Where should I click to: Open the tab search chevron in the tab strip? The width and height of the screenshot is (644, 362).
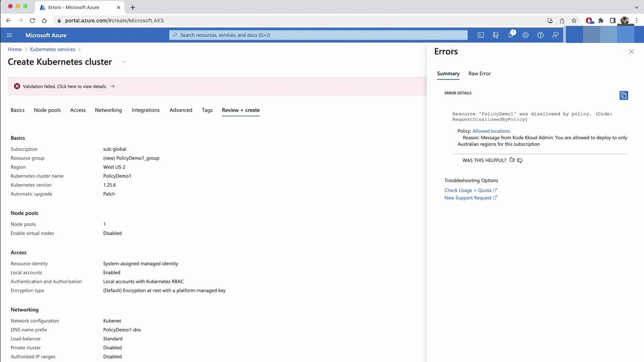(635, 8)
